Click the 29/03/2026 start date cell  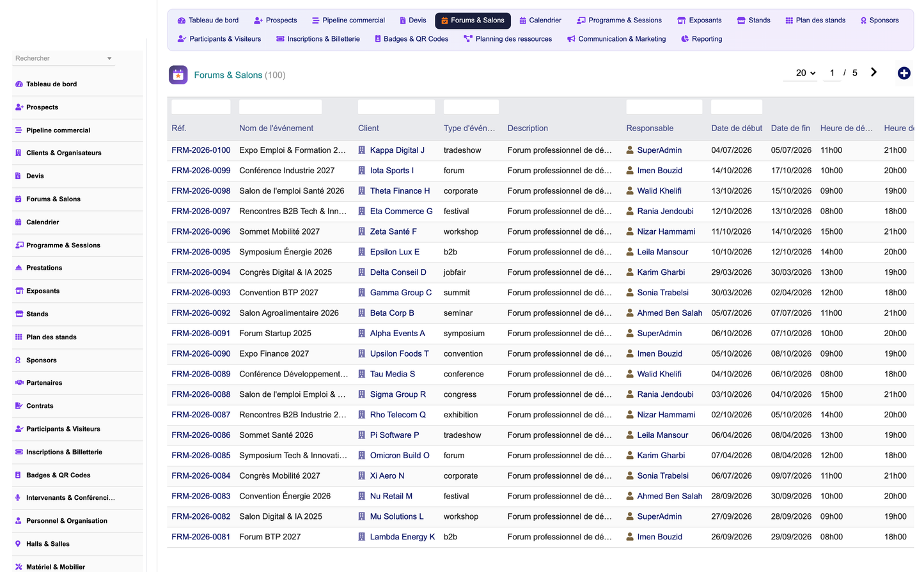(x=732, y=272)
